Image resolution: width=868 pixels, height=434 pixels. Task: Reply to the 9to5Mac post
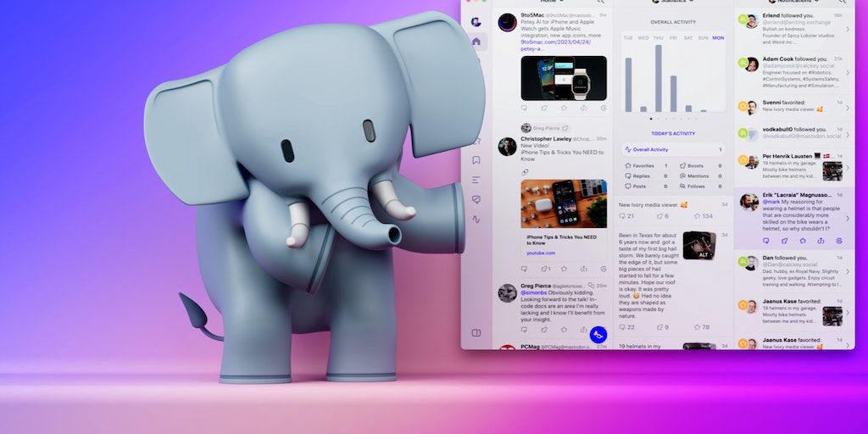(x=524, y=108)
